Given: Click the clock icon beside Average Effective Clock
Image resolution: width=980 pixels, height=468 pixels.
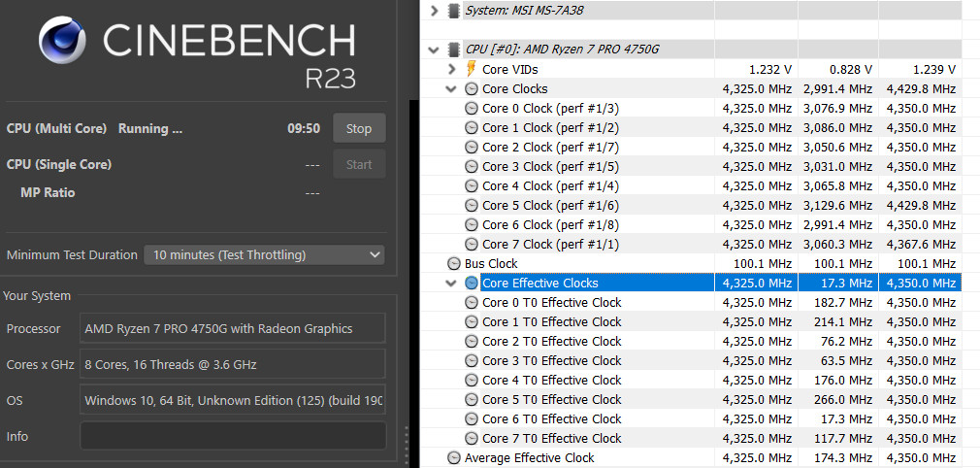Looking at the screenshot, I should 454,457.
